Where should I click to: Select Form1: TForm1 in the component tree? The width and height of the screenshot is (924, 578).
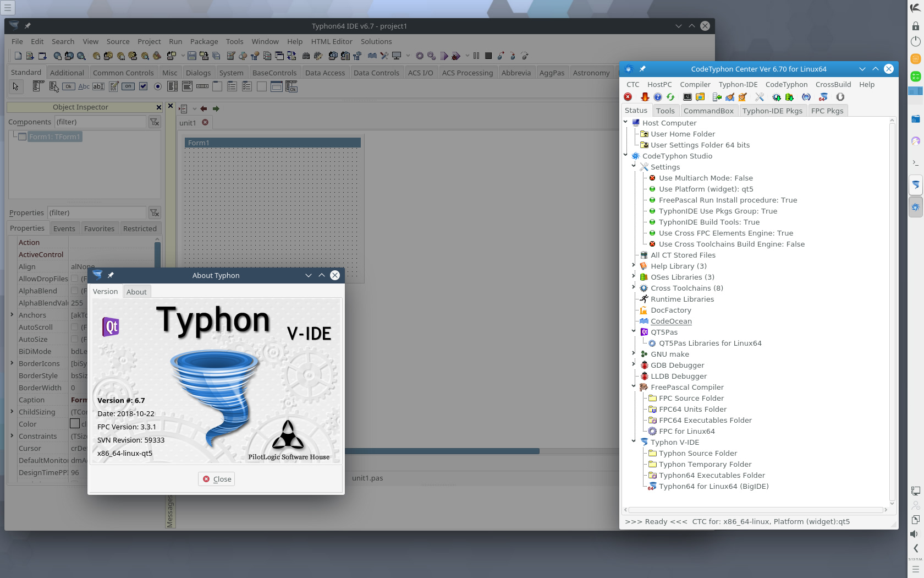[x=54, y=137]
